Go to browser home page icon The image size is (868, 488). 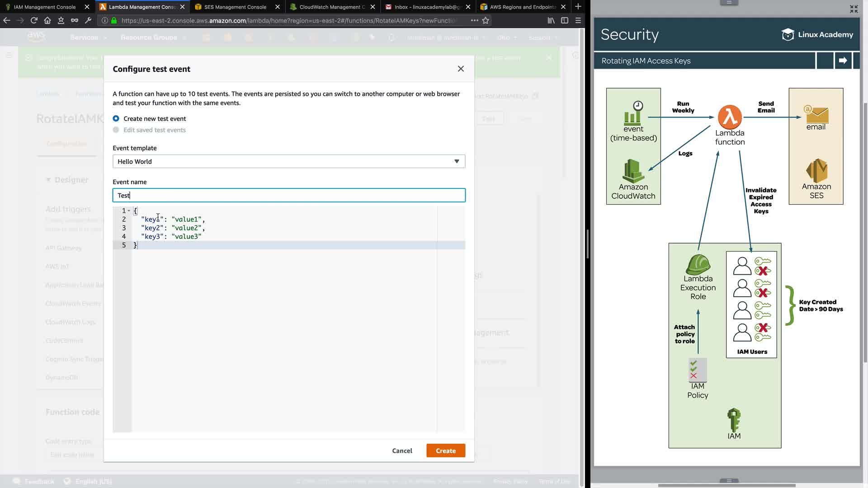pyautogui.click(x=47, y=20)
